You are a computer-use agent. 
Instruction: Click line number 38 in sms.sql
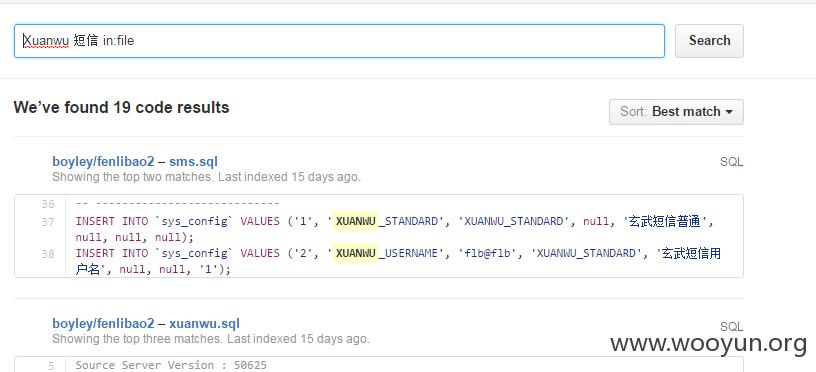47,254
